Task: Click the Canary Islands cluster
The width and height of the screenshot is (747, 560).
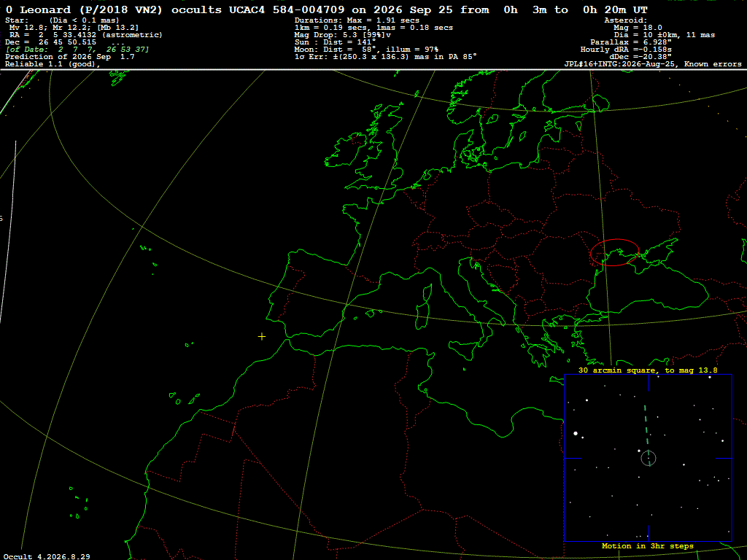Action: pyautogui.click(x=185, y=399)
